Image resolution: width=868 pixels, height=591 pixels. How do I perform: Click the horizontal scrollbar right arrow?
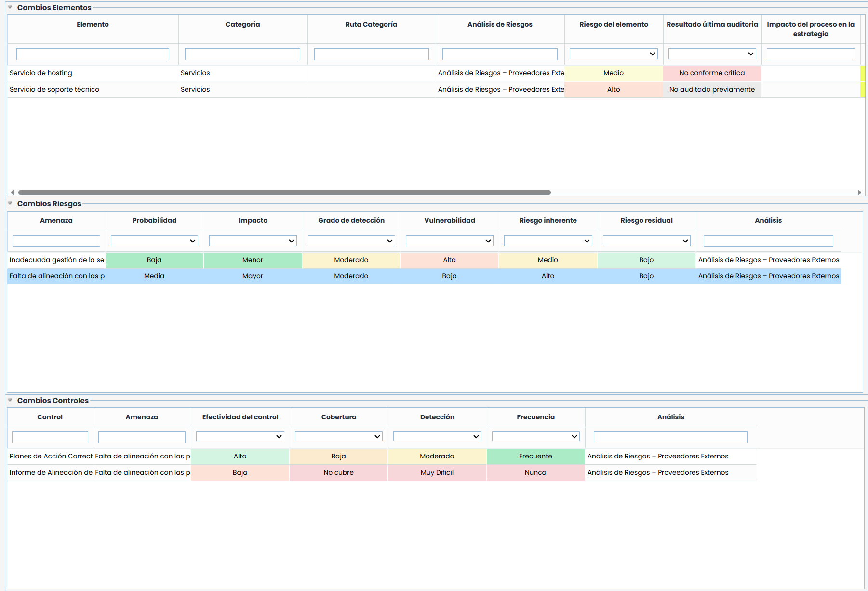(x=859, y=192)
